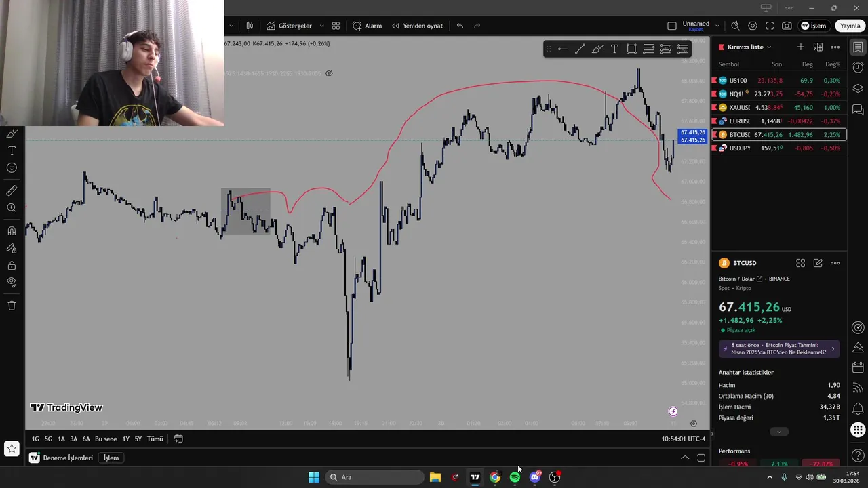
Task: Open Spotify from Windows taskbar
Action: click(x=515, y=477)
